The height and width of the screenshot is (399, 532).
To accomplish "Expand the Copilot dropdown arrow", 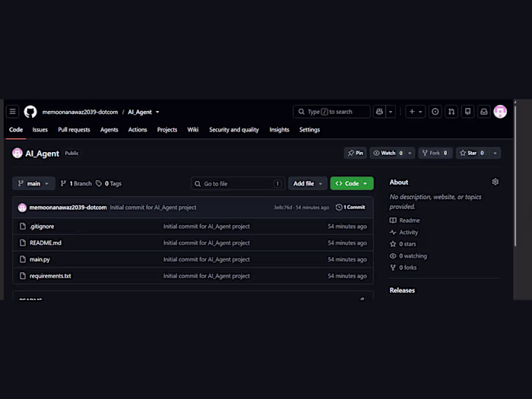I will tap(391, 112).
